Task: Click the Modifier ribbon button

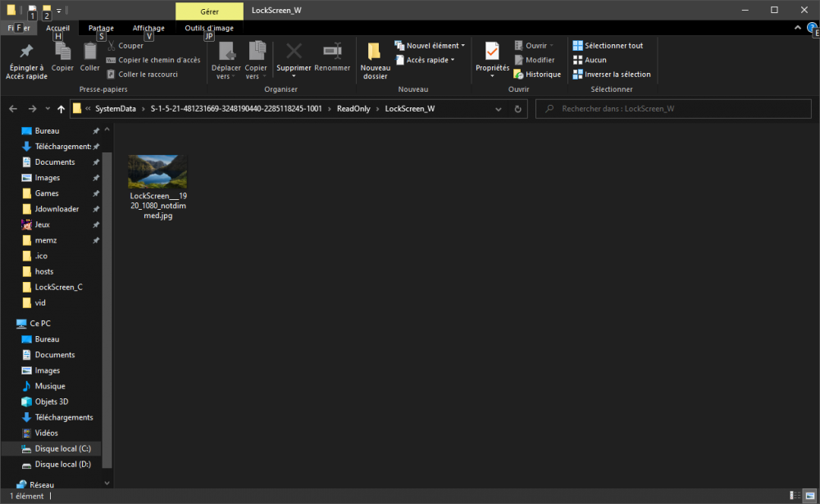Action: [x=534, y=60]
